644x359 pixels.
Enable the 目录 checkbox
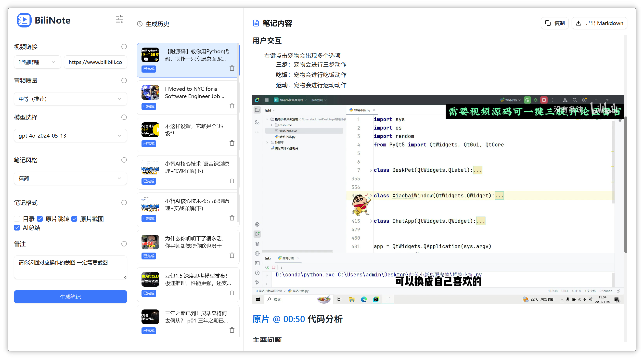17,218
